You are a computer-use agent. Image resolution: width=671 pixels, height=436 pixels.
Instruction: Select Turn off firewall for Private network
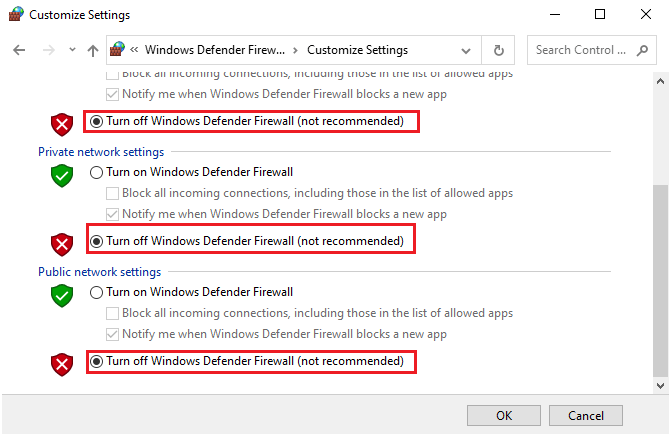pos(96,241)
